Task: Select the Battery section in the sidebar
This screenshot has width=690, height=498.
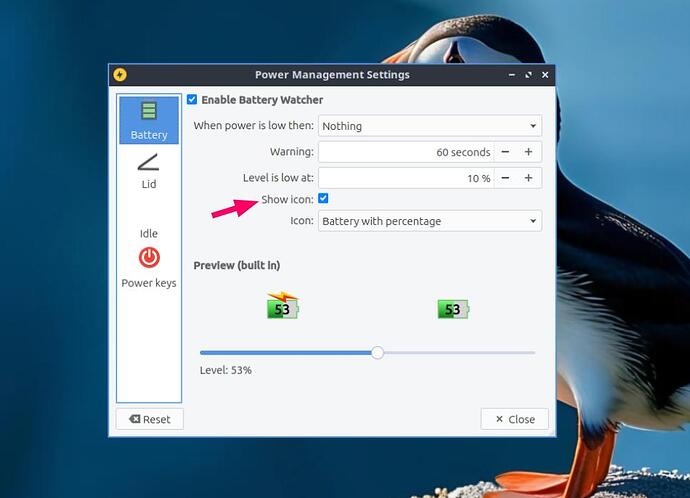Action: (x=148, y=120)
